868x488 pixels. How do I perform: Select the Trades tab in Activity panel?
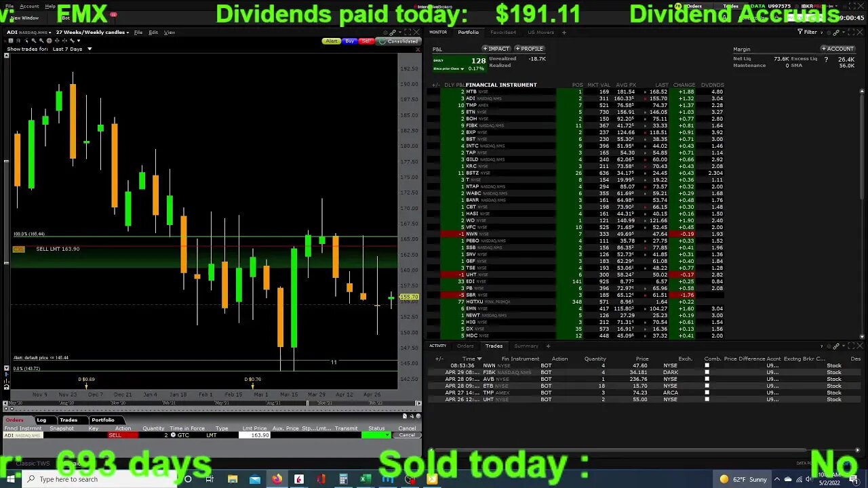[494, 346]
